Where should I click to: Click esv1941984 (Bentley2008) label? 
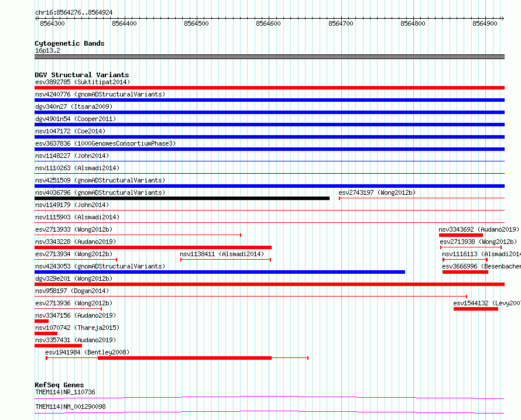pyautogui.click(x=87, y=352)
